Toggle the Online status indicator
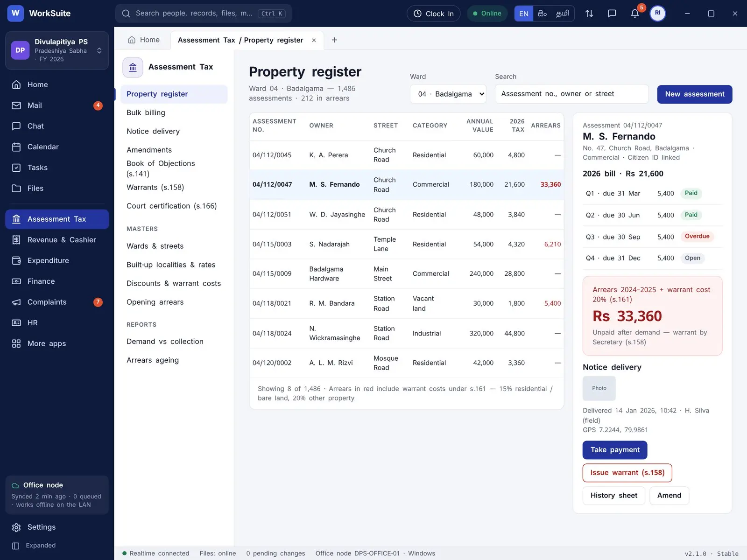The width and height of the screenshot is (747, 560). pyautogui.click(x=487, y=14)
